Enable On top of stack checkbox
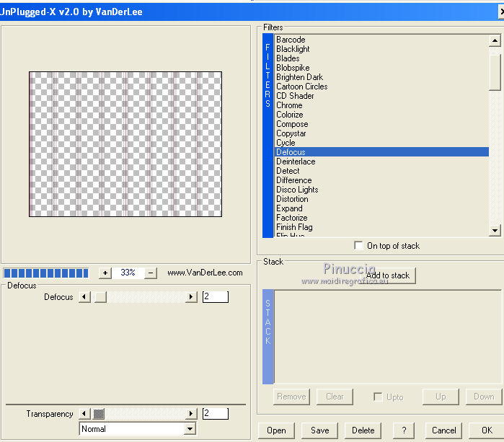The width and height of the screenshot is (504, 442). (358, 246)
